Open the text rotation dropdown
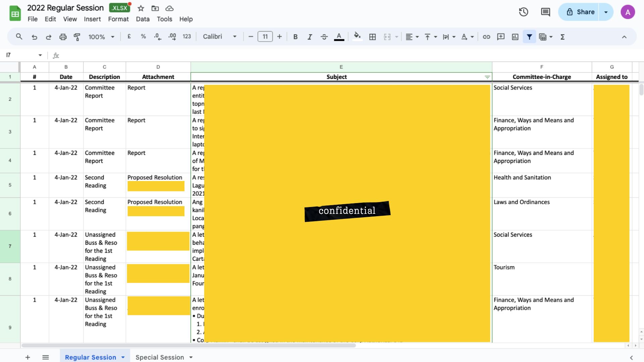Image resolution: width=644 pixels, height=362 pixels. tap(467, 37)
